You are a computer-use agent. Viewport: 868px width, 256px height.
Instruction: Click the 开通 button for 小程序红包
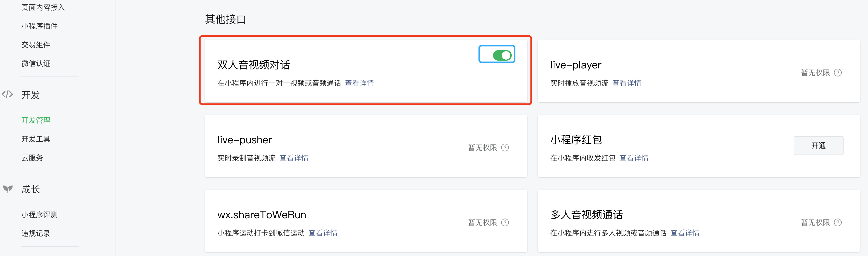818,145
